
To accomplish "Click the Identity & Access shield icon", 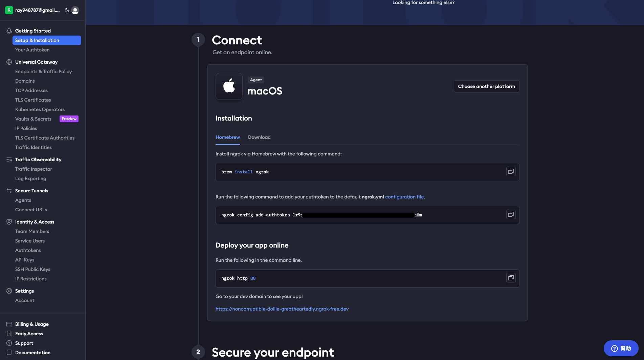I will 9,222.
